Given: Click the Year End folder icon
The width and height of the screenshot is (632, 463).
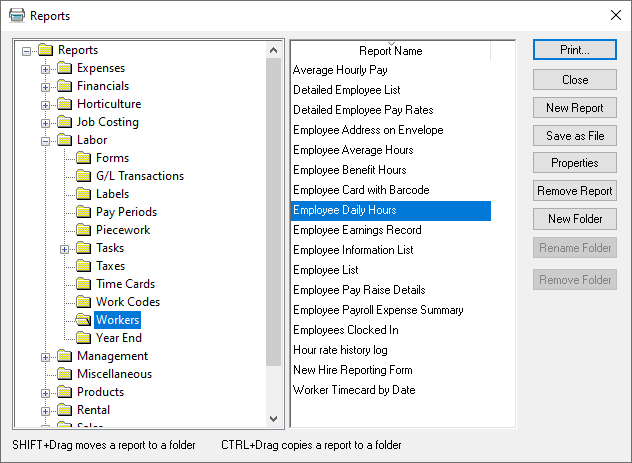Looking at the screenshot, I should tap(84, 338).
